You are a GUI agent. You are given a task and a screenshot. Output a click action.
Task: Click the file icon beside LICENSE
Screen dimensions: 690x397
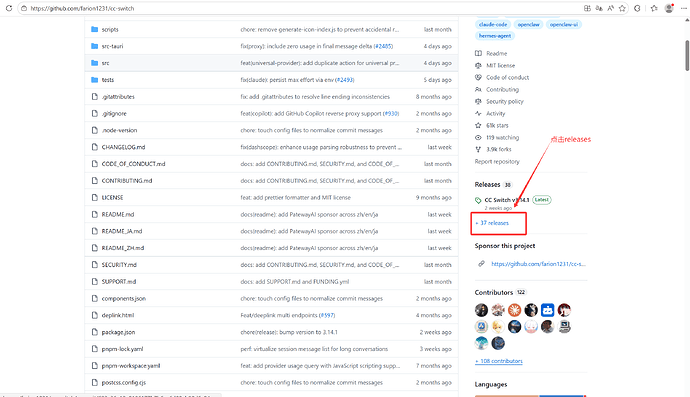[x=95, y=198]
